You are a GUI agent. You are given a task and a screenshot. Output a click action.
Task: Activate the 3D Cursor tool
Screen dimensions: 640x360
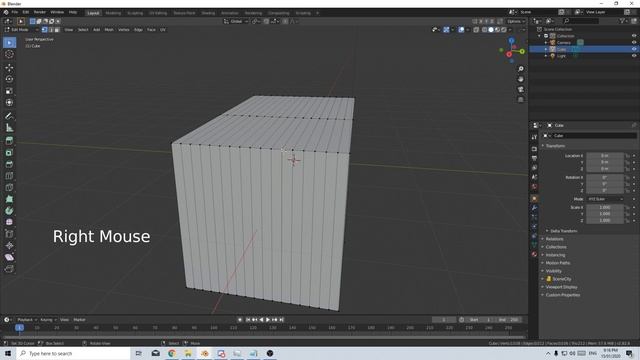(x=9, y=54)
